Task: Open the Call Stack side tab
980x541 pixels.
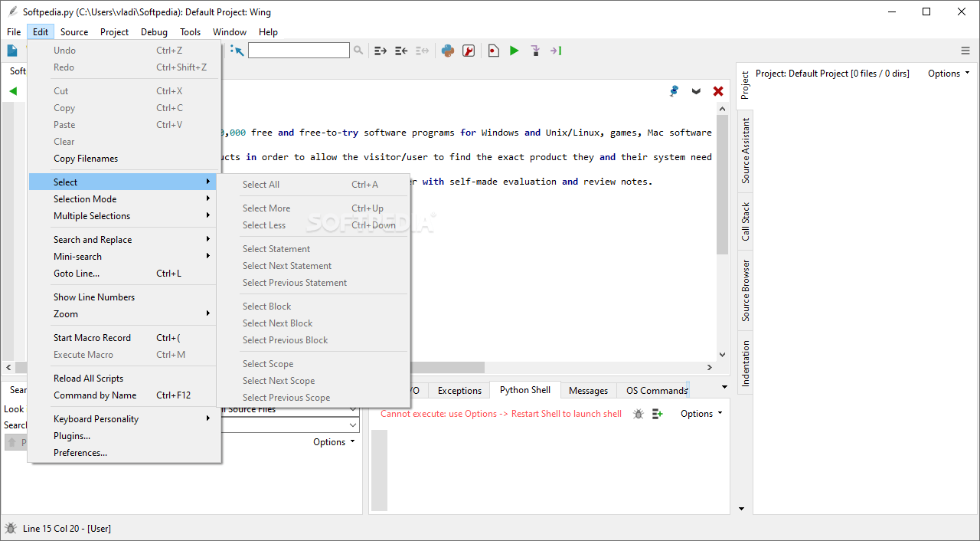Action: pyautogui.click(x=745, y=221)
